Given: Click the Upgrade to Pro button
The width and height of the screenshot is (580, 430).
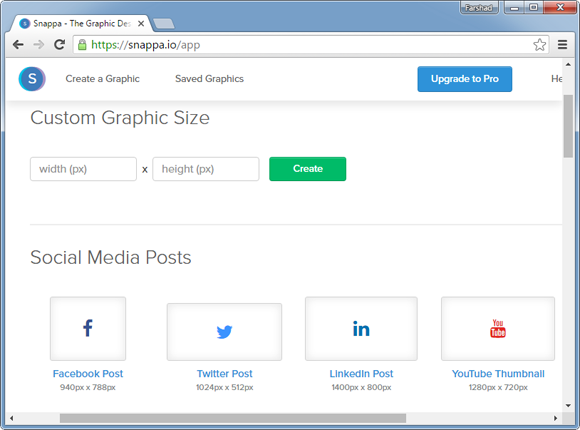Looking at the screenshot, I should (x=465, y=79).
